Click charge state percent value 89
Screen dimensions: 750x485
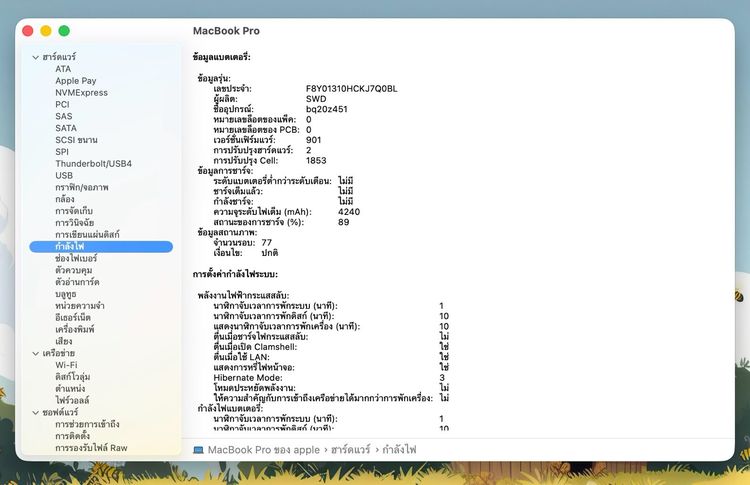point(343,222)
